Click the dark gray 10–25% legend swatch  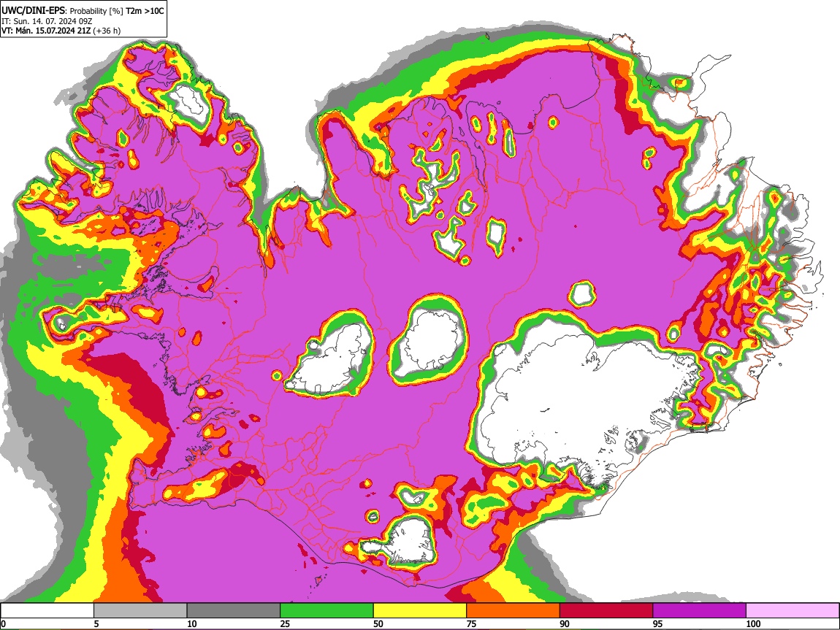(234, 610)
